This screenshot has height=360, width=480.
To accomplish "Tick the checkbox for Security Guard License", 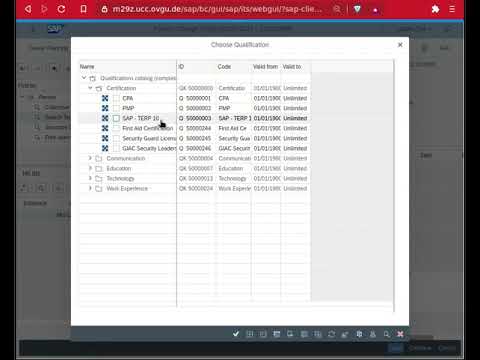I will (x=116, y=138).
